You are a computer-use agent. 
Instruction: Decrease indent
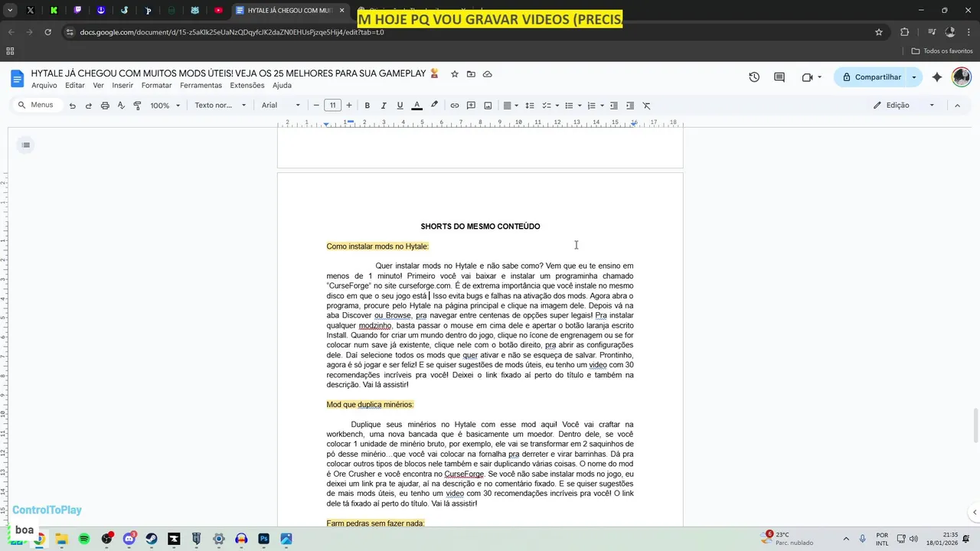click(614, 106)
